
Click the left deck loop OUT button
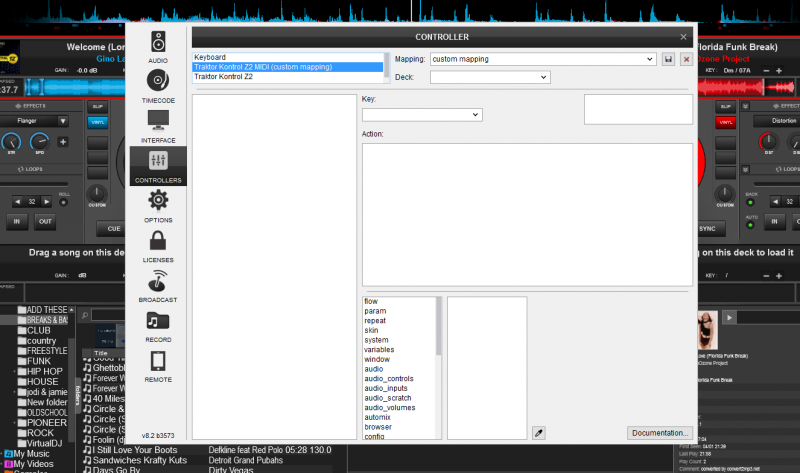(45, 221)
